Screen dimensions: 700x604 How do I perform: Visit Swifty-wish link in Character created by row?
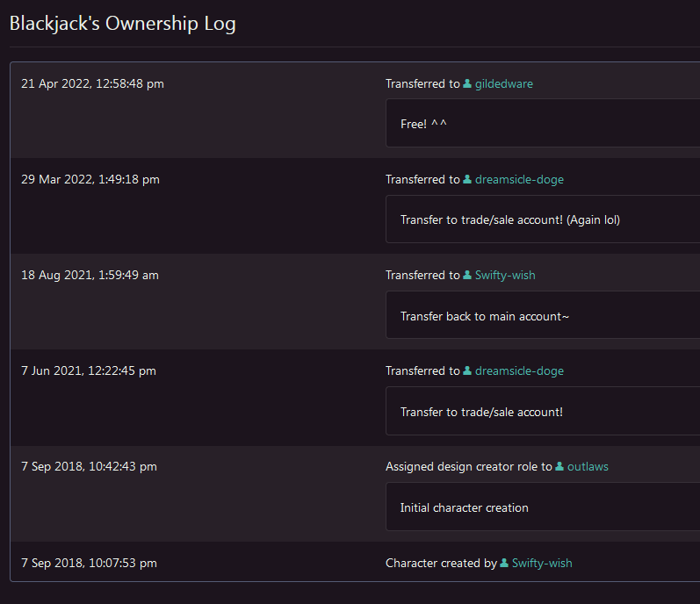542,564
